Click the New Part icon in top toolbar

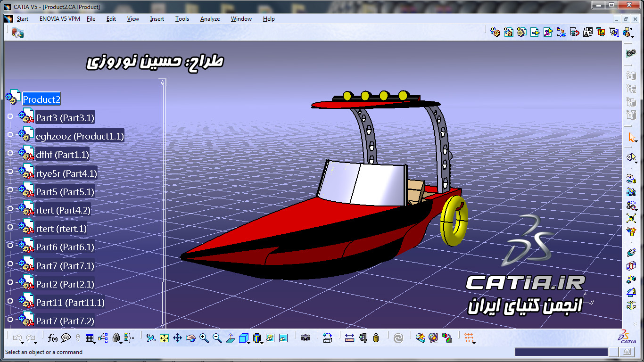tap(521, 32)
